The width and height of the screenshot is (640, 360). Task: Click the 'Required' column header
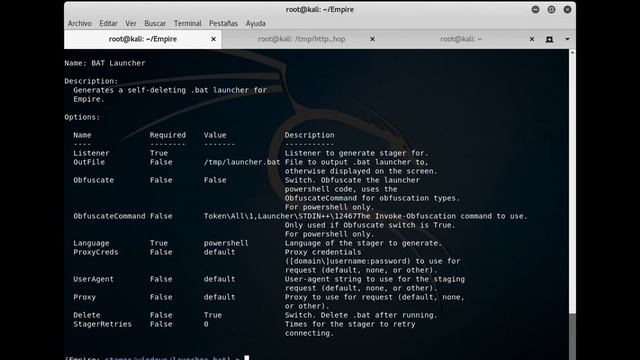coord(168,135)
